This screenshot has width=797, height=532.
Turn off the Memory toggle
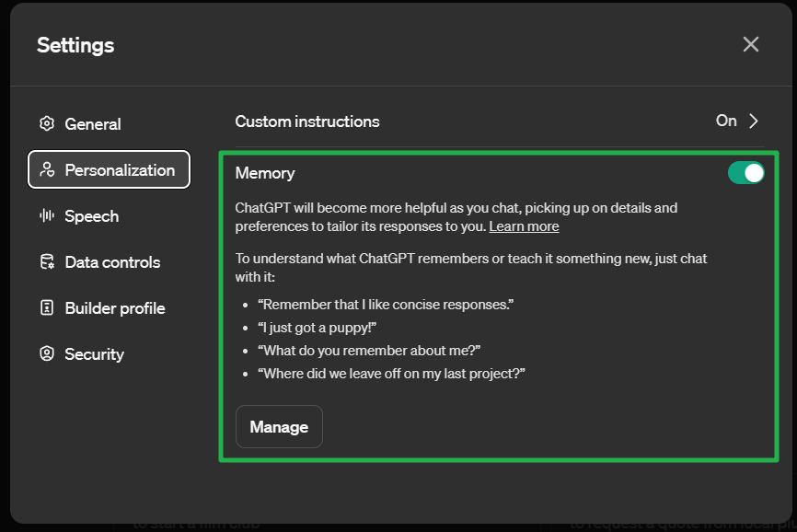pos(745,173)
